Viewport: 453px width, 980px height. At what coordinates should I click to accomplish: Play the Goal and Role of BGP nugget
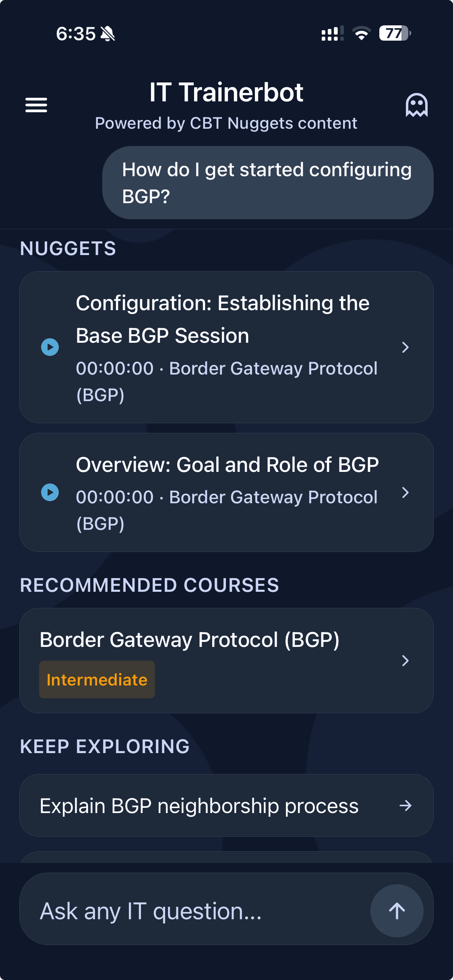(50, 492)
